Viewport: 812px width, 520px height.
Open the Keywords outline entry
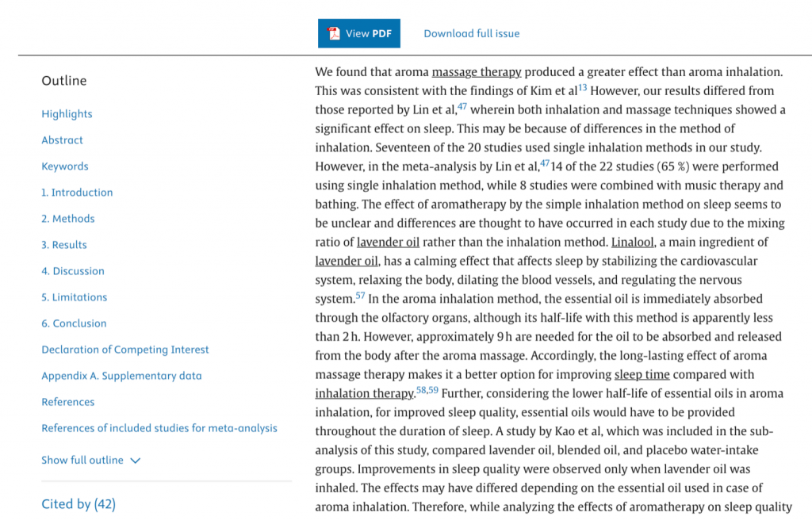coord(65,166)
